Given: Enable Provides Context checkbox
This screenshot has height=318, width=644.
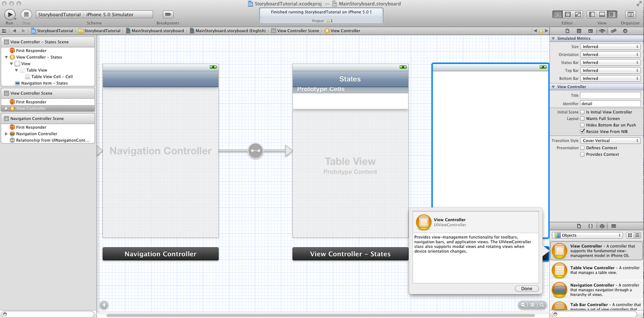Looking at the screenshot, I should pos(582,154).
